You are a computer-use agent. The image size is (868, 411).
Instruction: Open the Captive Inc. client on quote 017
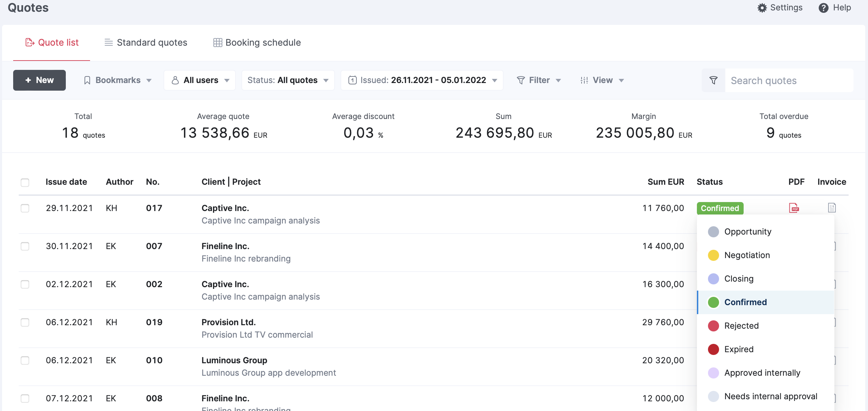[x=225, y=208]
